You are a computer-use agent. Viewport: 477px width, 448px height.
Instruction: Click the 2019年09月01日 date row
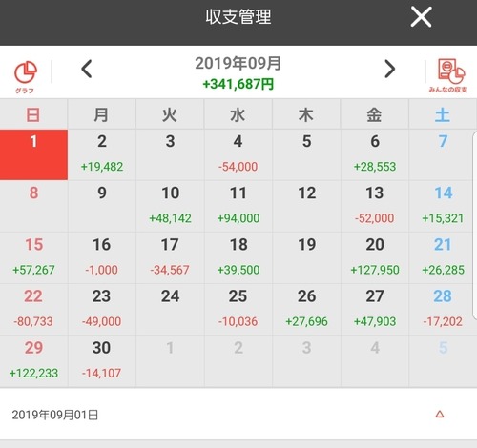coord(238,415)
